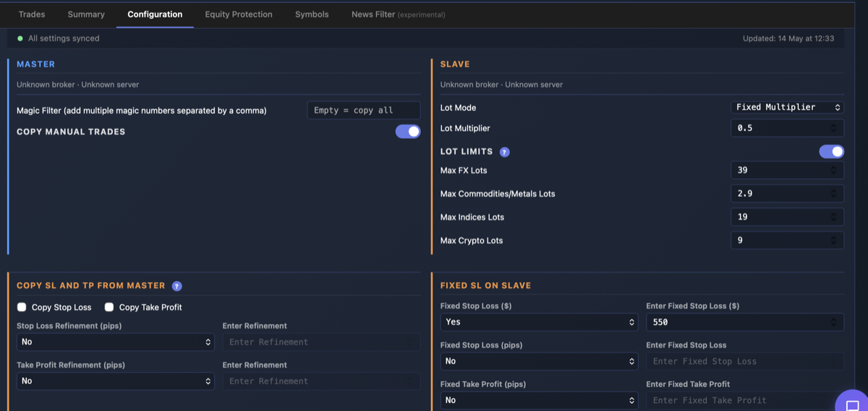868x411 pixels.
Task: Click the Max Commodities/Metals Lots field
Action: (787, 194)
